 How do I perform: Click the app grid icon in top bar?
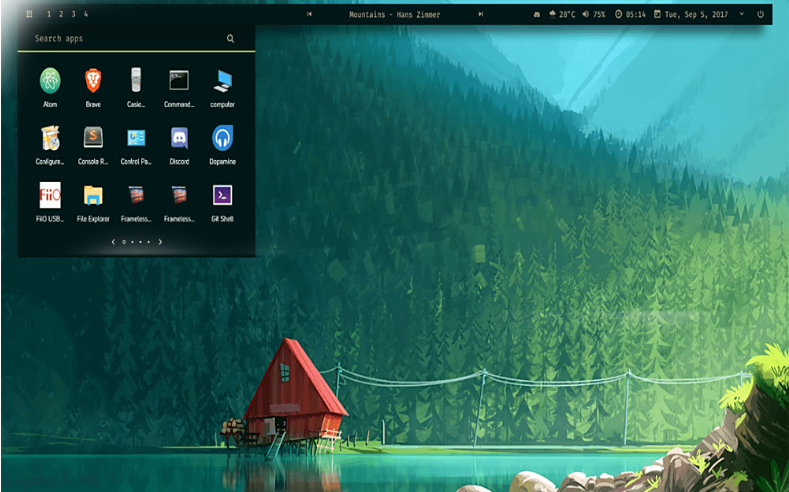point(29,14)
